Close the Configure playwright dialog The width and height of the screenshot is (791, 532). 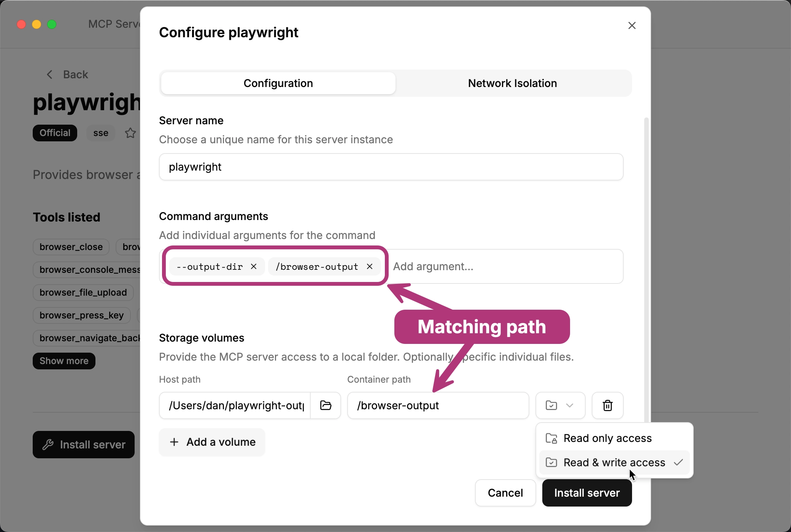pos(632,25)
